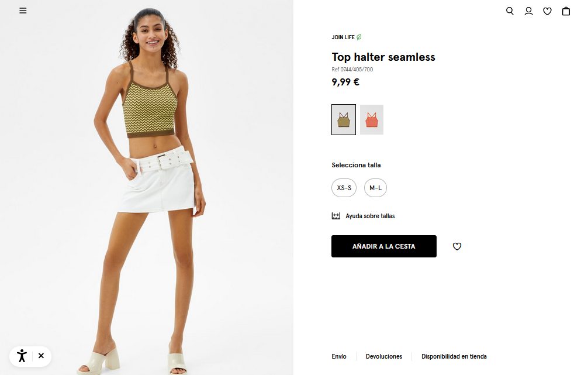Open the Envío tab

coord(339,356)
